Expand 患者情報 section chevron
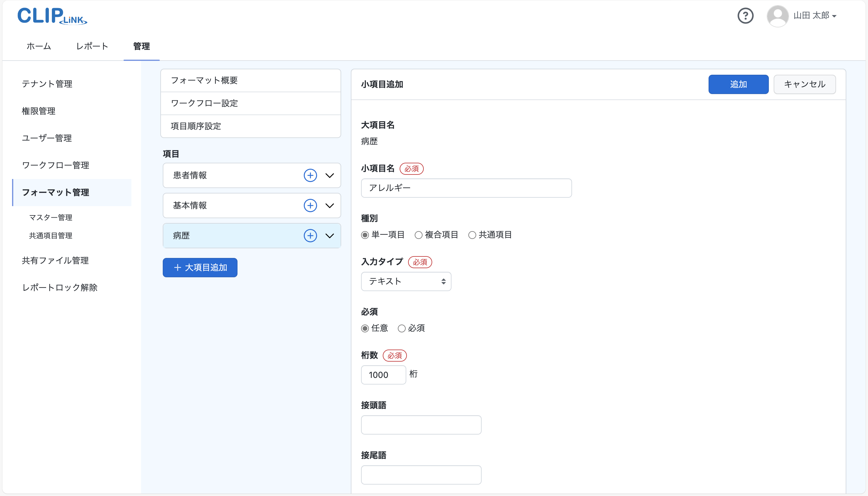 329,175
